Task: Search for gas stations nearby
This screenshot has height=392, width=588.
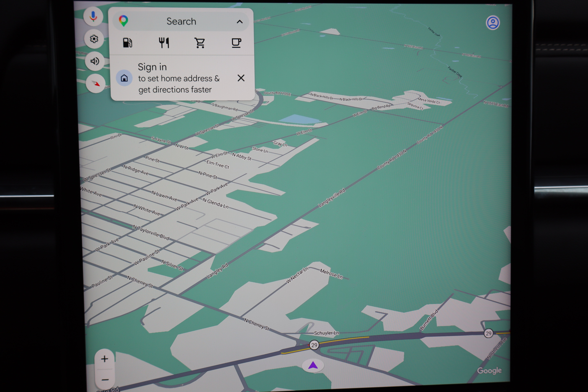Action: 128,43
